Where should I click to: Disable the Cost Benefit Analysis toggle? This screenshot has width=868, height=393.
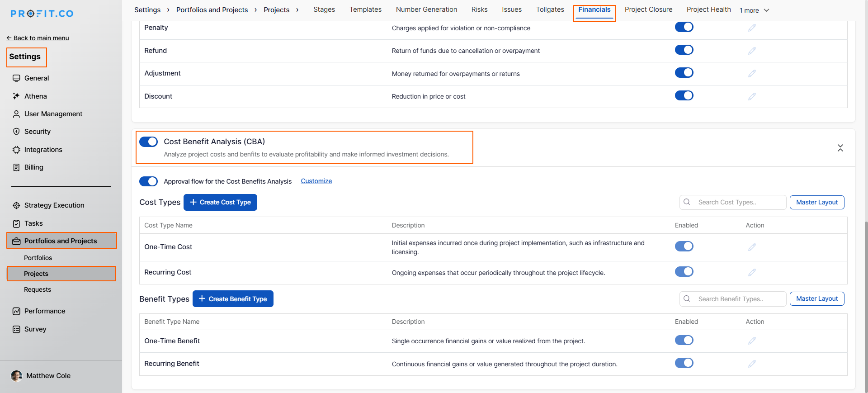(x=148, y=142)
